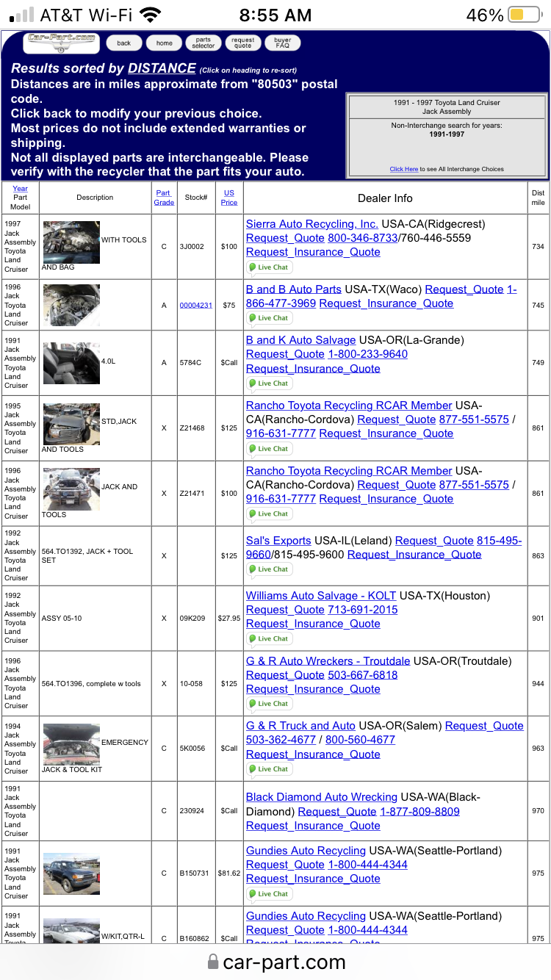View 1997 Sierra jack assembly thumbnail
551x980 pixels.
point(71,242)
